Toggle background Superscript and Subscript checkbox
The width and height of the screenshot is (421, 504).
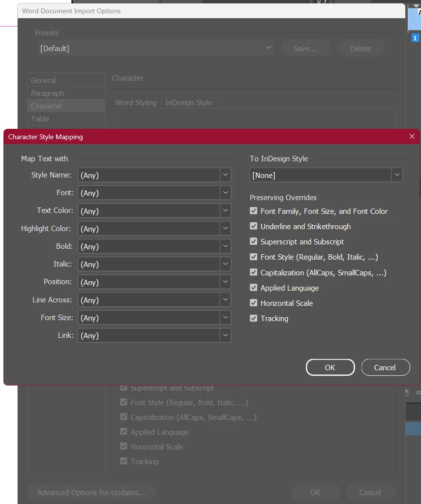coord(123,387)
